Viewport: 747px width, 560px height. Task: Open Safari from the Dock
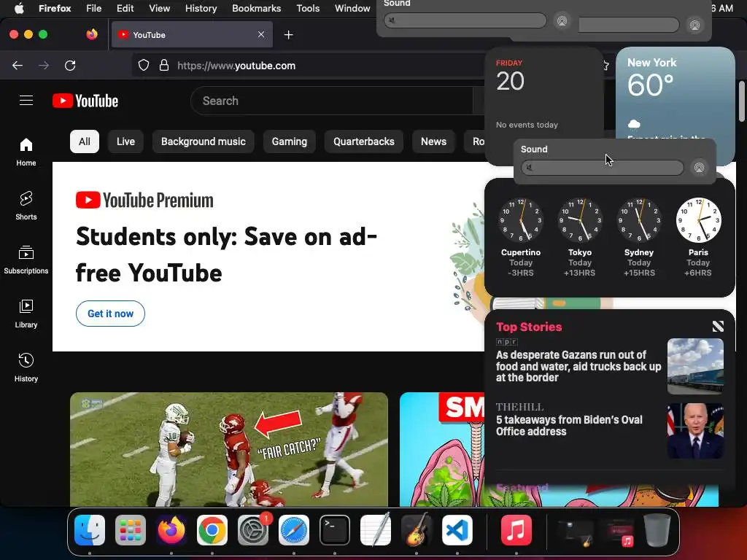294,529
